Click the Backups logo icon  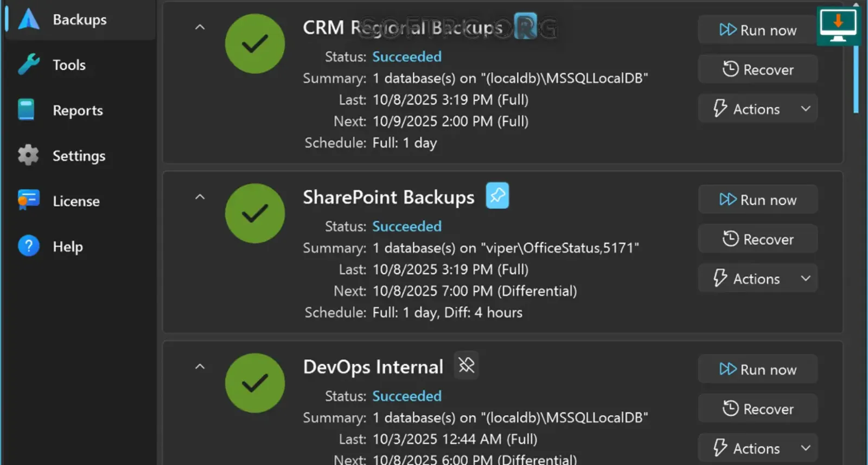[x=29, y=20]
